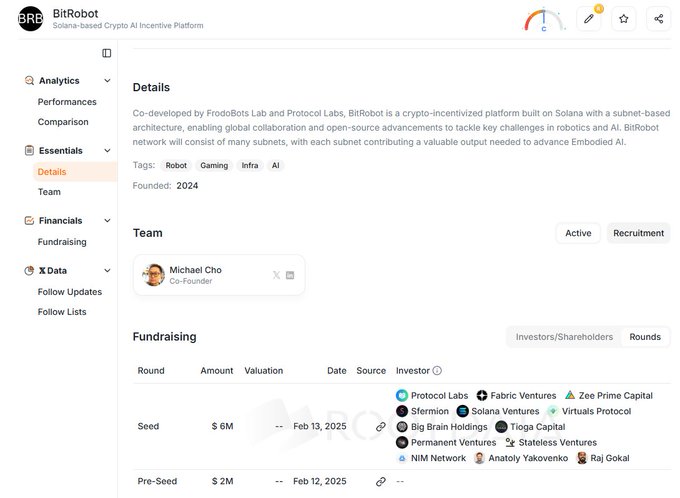
Task: Click the Essentials section icon
Action: [29, 151]
